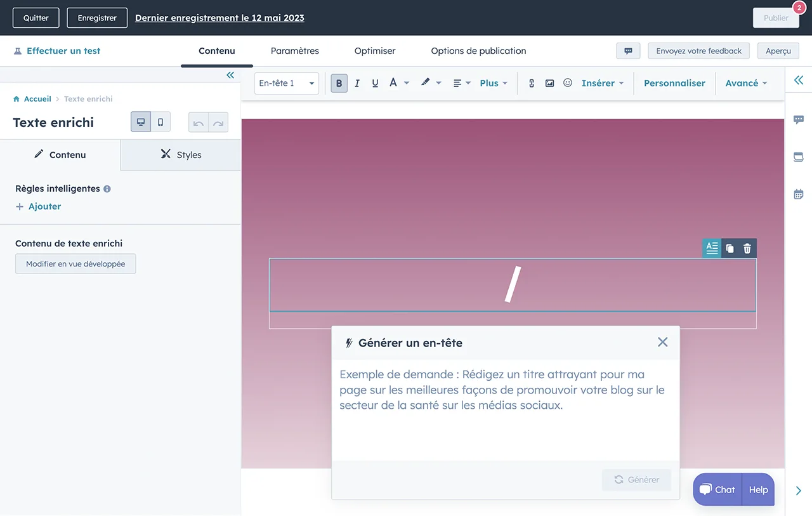Insert an image from the toolbar
This screenshot has height=516, width=812.
[x=549, y=83]
